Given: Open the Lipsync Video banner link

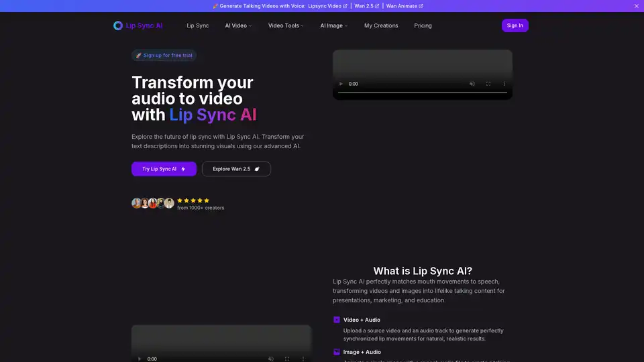Looking at the screenshot, I should [x=327, y=6].
